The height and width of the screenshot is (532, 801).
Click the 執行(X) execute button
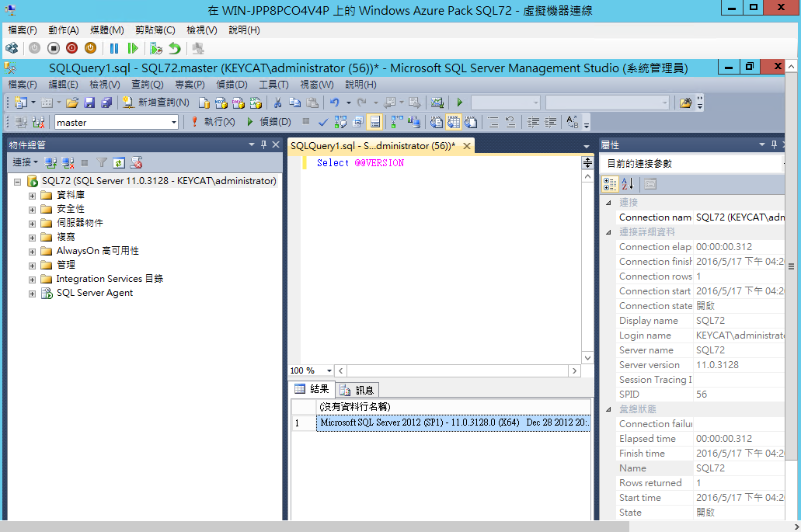click(213, 122)
